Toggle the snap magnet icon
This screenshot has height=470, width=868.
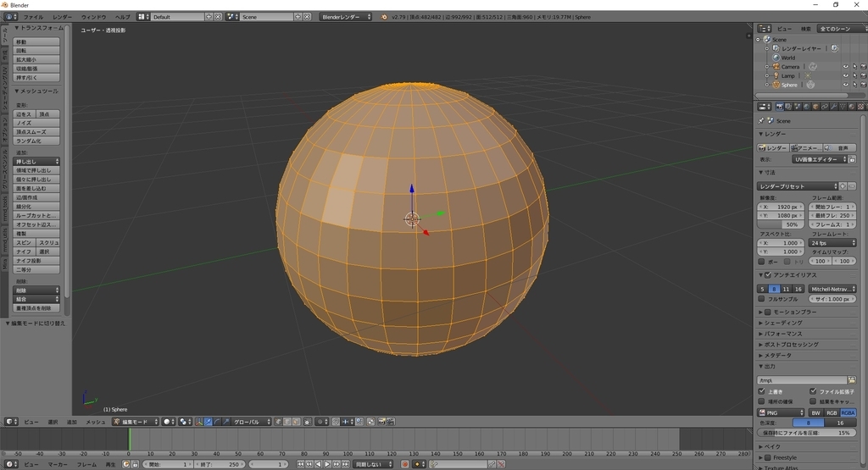[336, 422]
